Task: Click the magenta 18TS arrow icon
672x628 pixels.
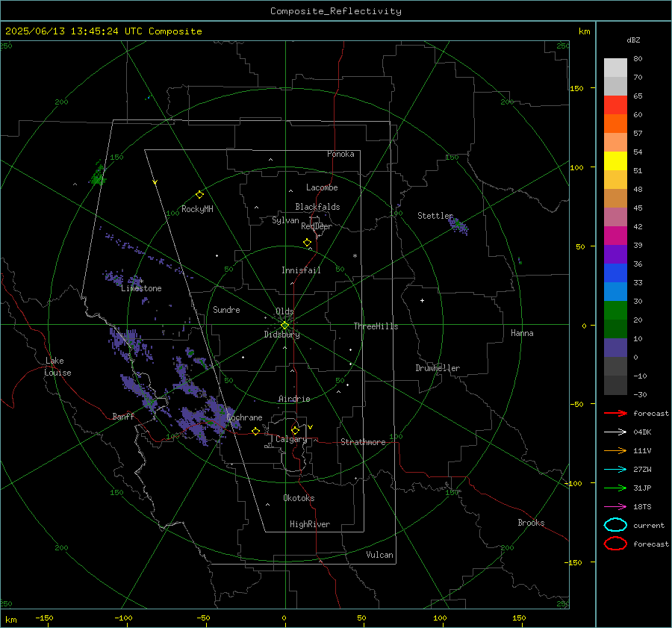Action: [615, 507]
